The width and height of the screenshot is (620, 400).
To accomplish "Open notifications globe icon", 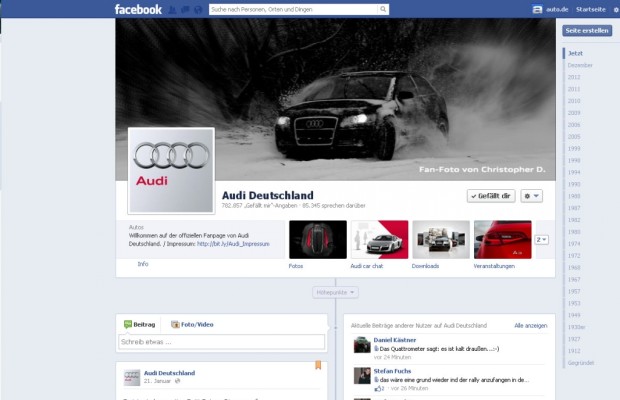I will (x=198, y=9).
